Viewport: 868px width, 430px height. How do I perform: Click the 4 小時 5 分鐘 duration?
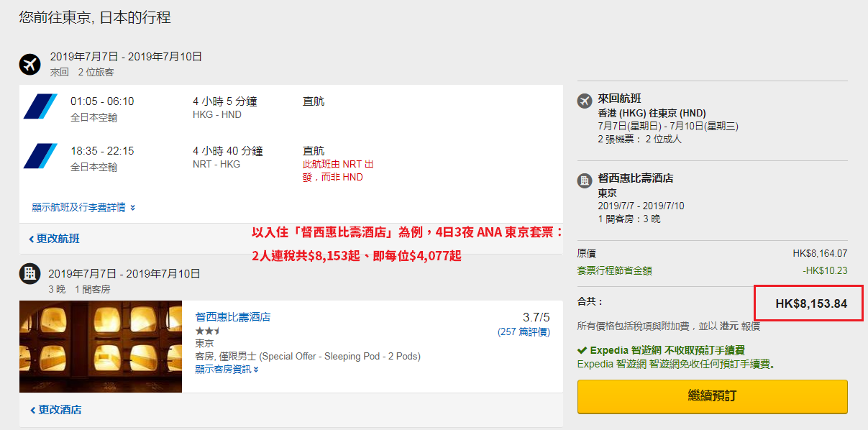click(x=225, y=101)
